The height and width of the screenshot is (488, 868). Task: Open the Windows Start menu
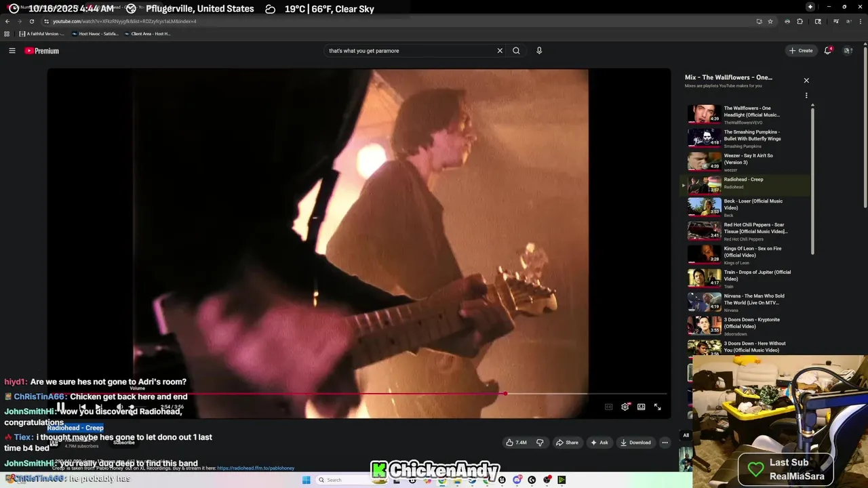[x=307, y=480]
